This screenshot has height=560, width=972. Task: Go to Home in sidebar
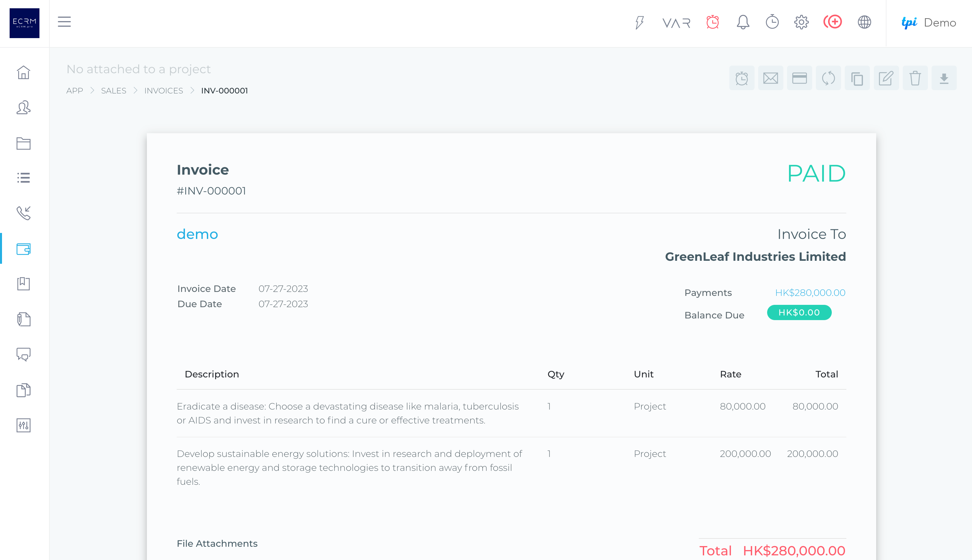[24, 72]
